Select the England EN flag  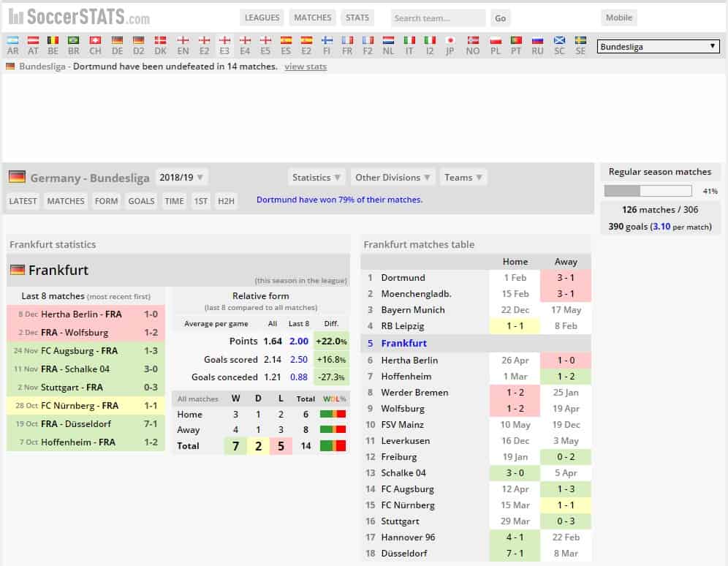click(183, 40)
